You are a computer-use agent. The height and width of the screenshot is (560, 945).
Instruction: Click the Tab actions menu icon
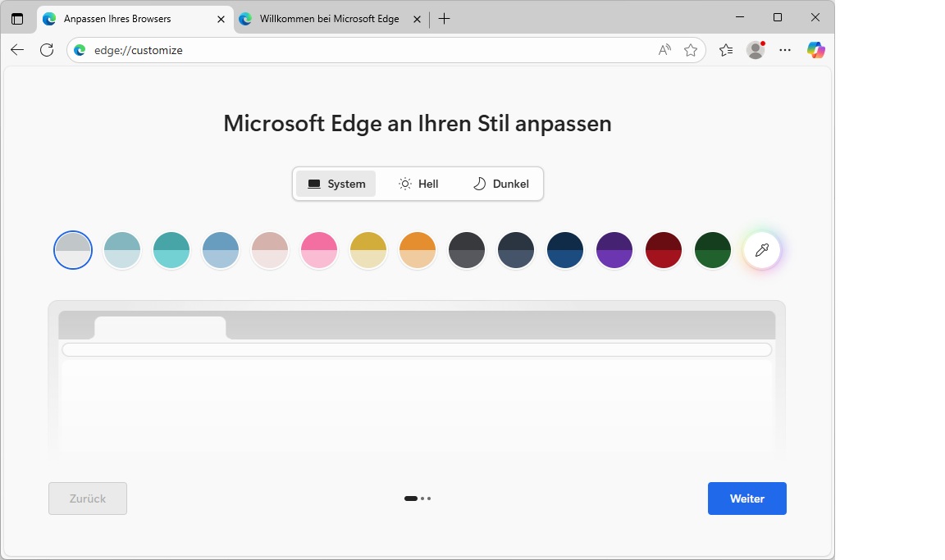(x=17, y=19)
